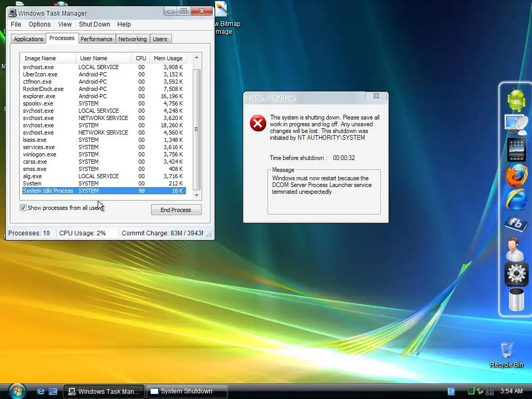
Task: Select the explorer.exe process row
Action: pos(104,96)
